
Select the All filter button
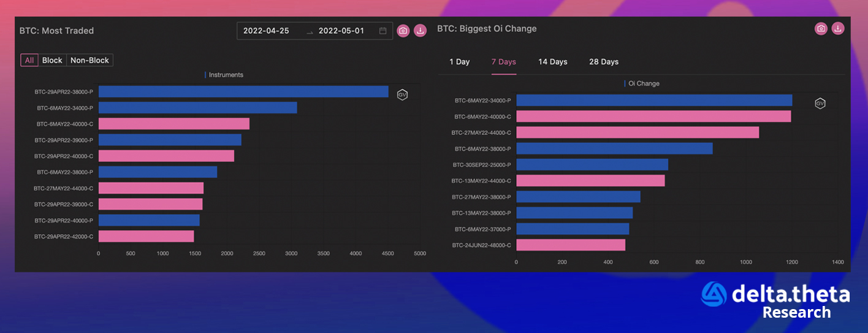point(29,60)
